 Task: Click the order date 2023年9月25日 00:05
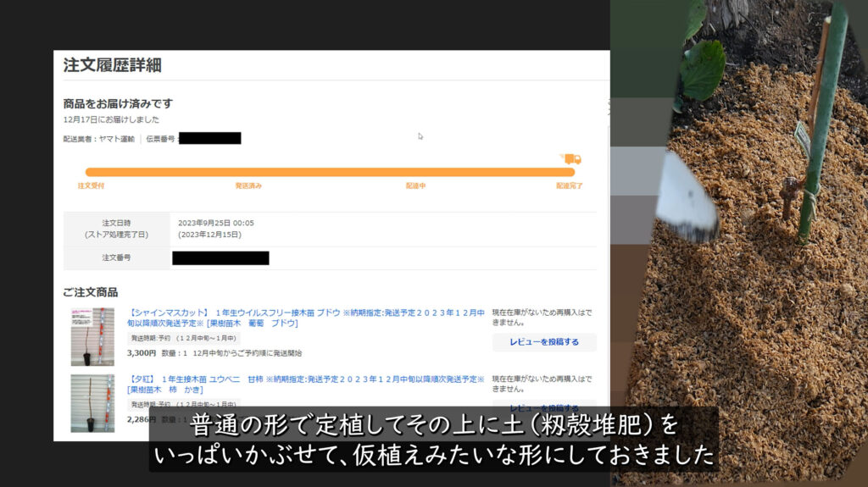[216, 223]
